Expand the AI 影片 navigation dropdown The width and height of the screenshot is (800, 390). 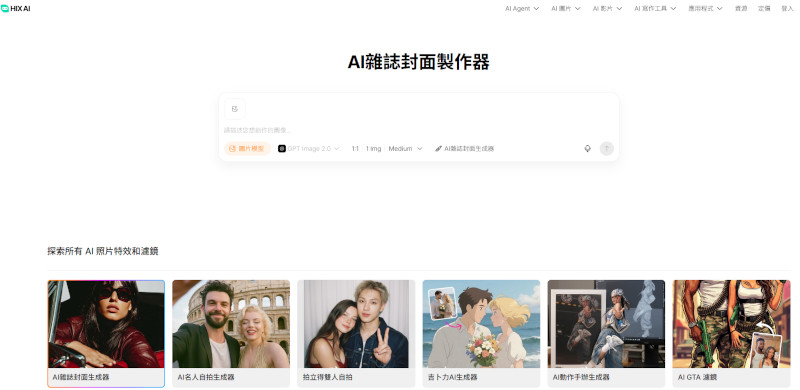pos(607,9)
